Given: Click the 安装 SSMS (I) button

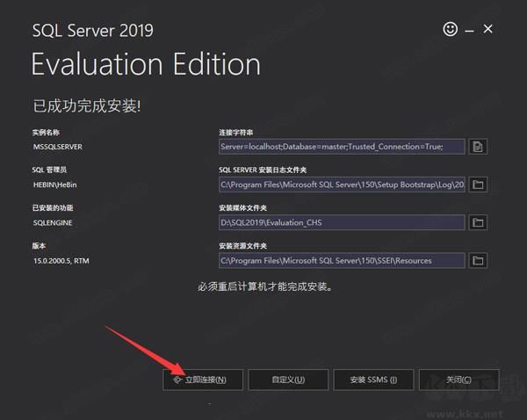Looking at the screenshot, I should tap(373, 380).
